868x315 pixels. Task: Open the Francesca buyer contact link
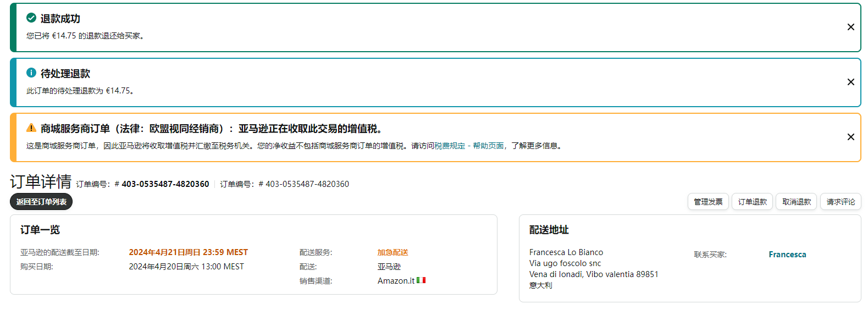tap(787, 255)
